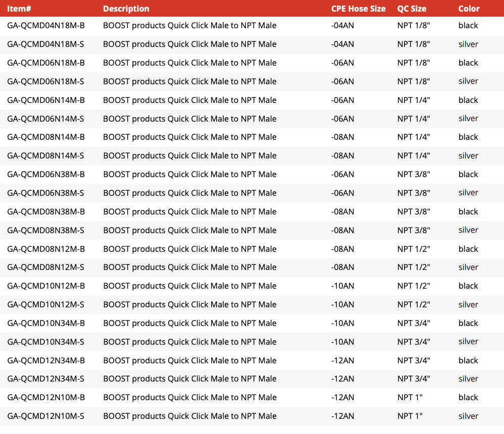Screen dimensions: 504x434
Task: Click NPT 1/8" in the GA-QCMD06N18M-B row
Action: (x=414, y=63)
